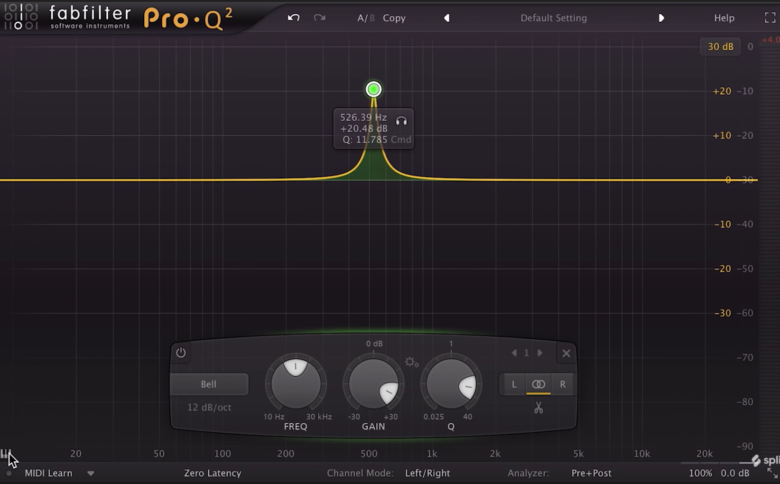
Task: Select the next band arrow
Action: click(540, 353)
